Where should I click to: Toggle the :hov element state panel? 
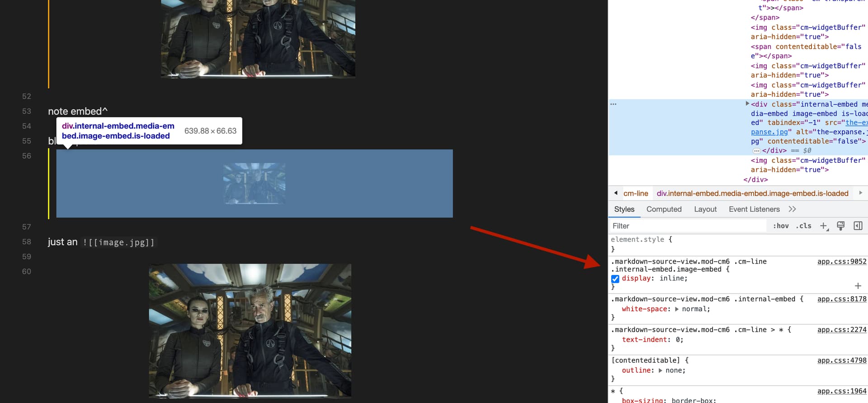[781, 226]
